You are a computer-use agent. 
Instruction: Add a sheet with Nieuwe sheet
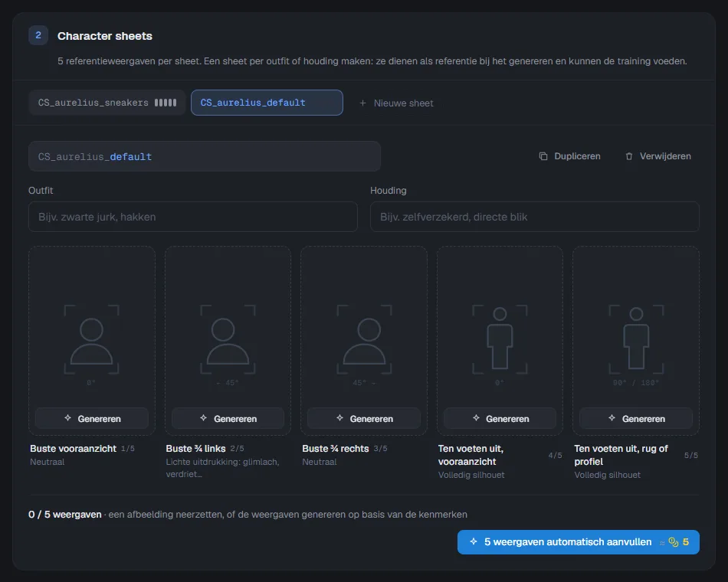(396, 103)
